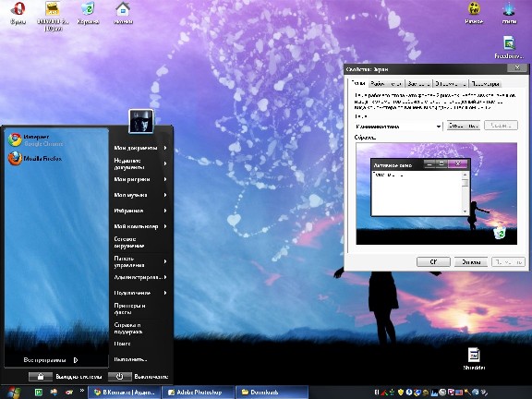
Task: Click the flag icon in the system tray
Action: point(459,393)
